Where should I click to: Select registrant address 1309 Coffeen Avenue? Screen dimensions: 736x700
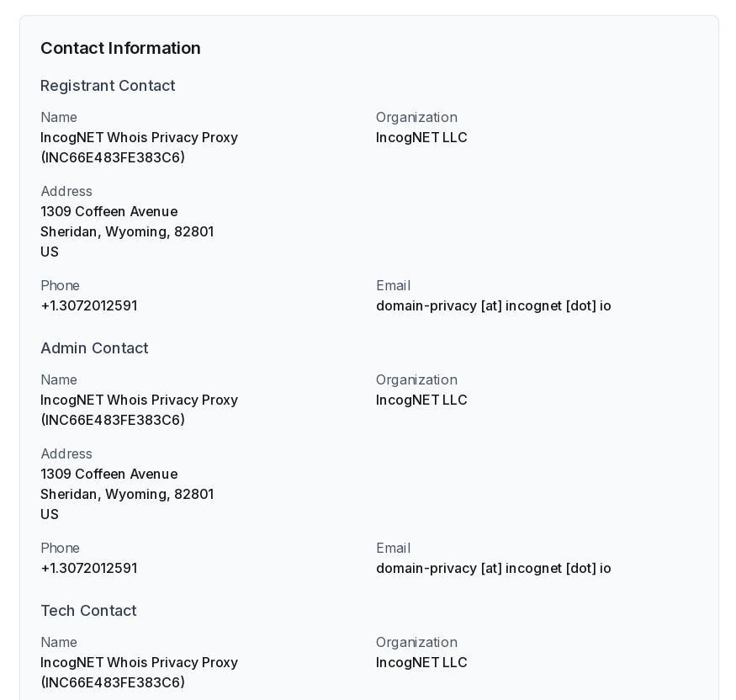click(109, 211)
